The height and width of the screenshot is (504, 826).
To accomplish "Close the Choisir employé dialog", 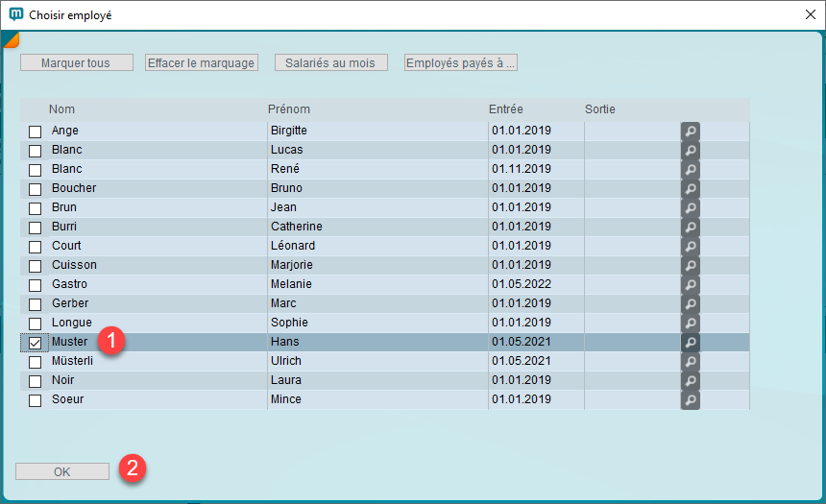I will 808,14.
